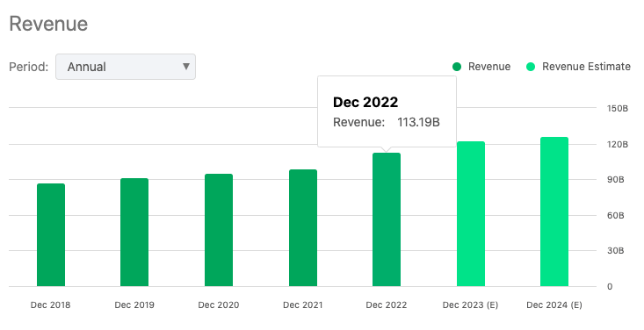Click the Dec 2024 (E) axis label

tap(554, 305)
